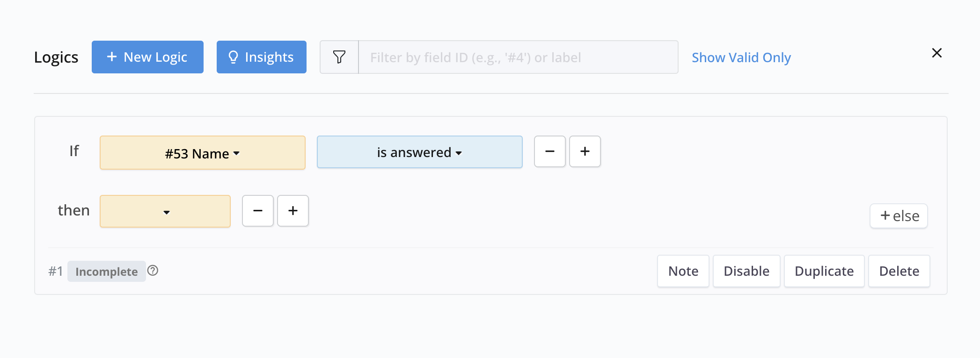The height and width of the screenshot is (358, 980).
Task: Remove the then action with minus
Action: click(258, 211)
